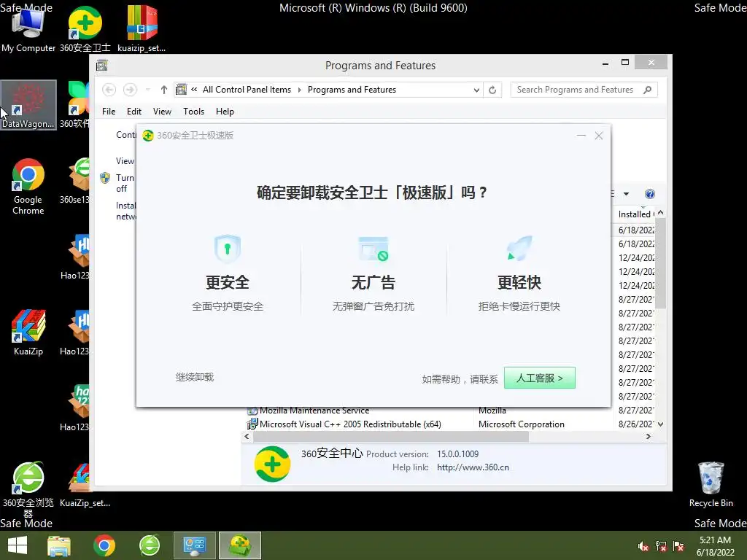747x560 pixels.
Task: Click 继续卸载 to continue uninstalling
Action: coord(195,377)
